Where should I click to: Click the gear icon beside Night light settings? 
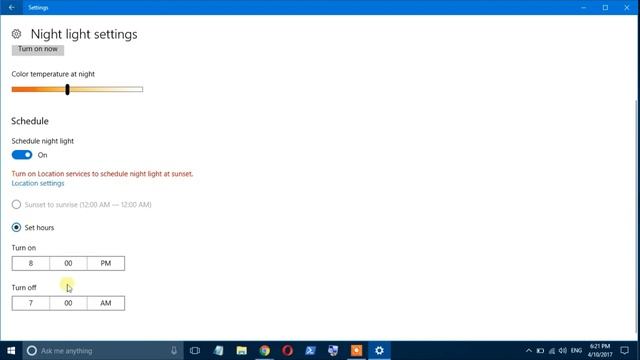click(x=16, y=34)
